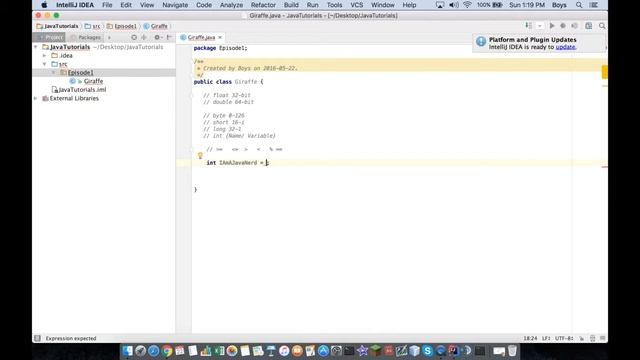Image resolution: width=640 pixels, height=360 pixels.
Task: Click the yellow warning stripe marker
Action: [x=604, y=86]
